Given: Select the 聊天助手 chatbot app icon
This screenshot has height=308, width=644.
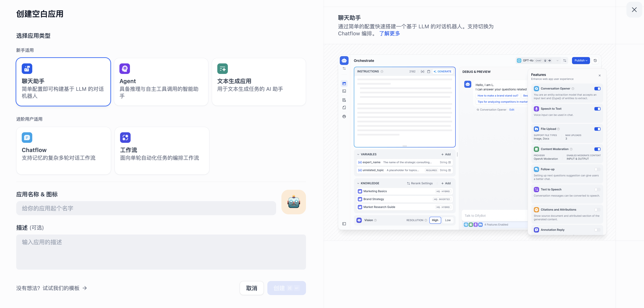Looking at the screenshot, I should 27,68.
